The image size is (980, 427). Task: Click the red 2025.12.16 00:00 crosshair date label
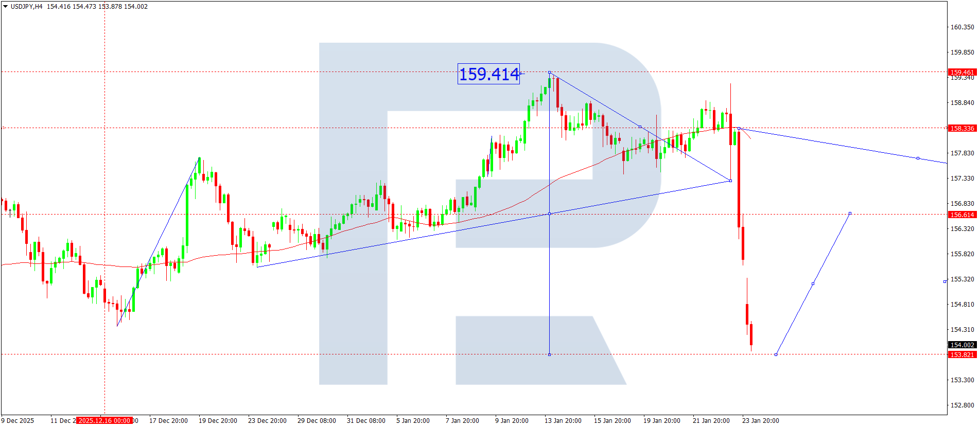point(104,421)
